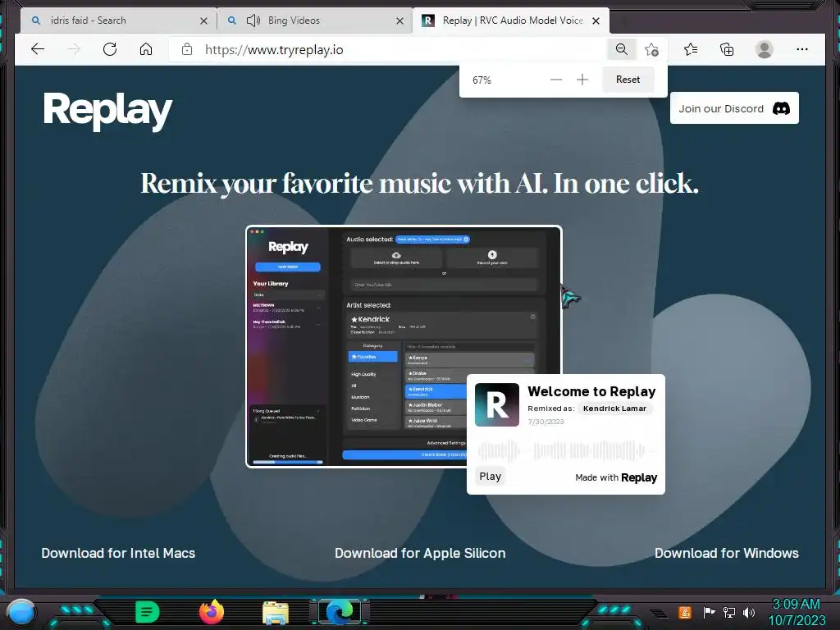Launch Firefox from the taskbar
Image resolution: width=840 pixels, height=630 pixels.
click(212, 612)
